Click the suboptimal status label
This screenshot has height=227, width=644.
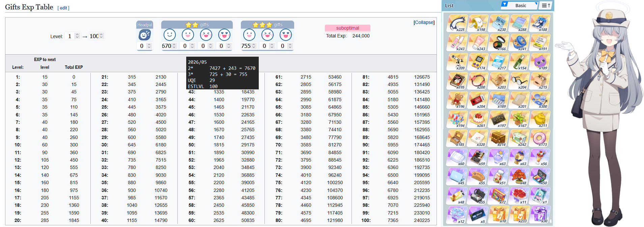click(347, 28)
